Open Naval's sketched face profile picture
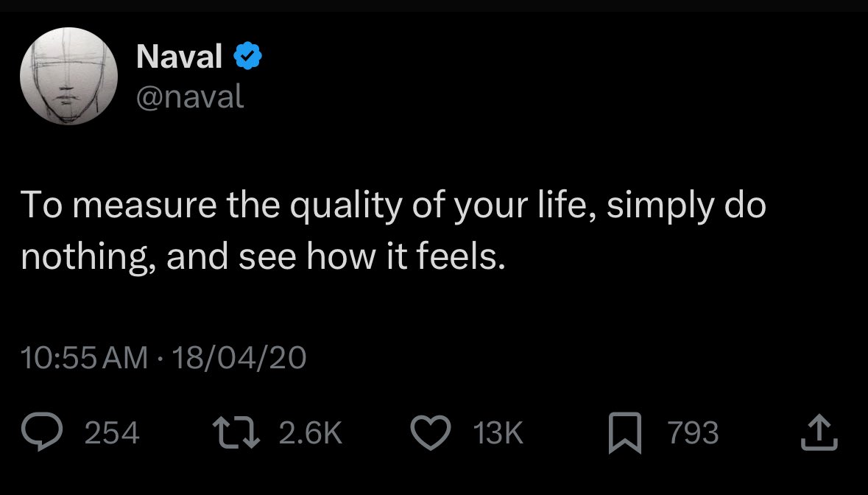868x495 pixels. point(69,76)
